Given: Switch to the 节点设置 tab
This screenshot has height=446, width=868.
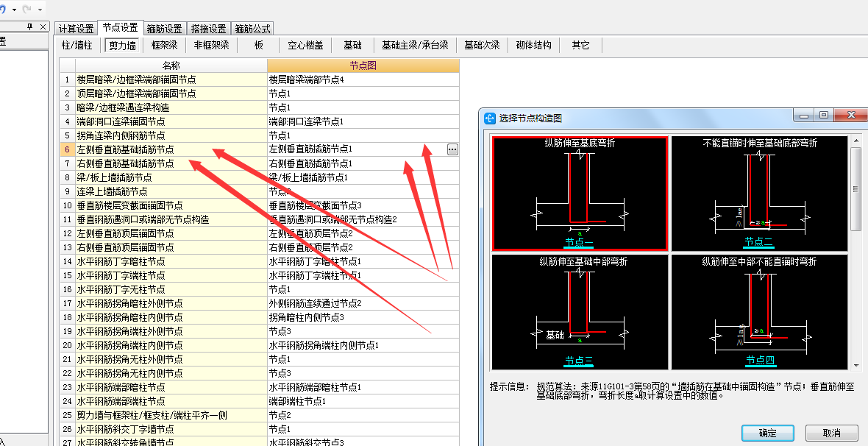Looking at the screenshot, I should pyautogui.click(x=120, y=27).
